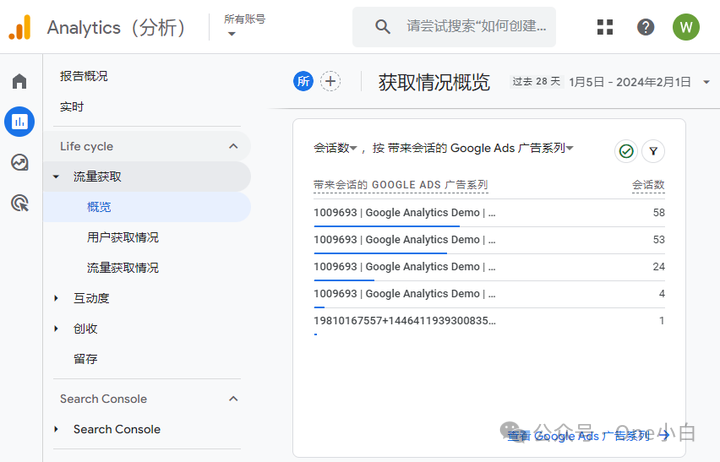This screenshot has width=720, height=462.
Task: Open 流量获取情况 report
Action: (x=123, y=267)
